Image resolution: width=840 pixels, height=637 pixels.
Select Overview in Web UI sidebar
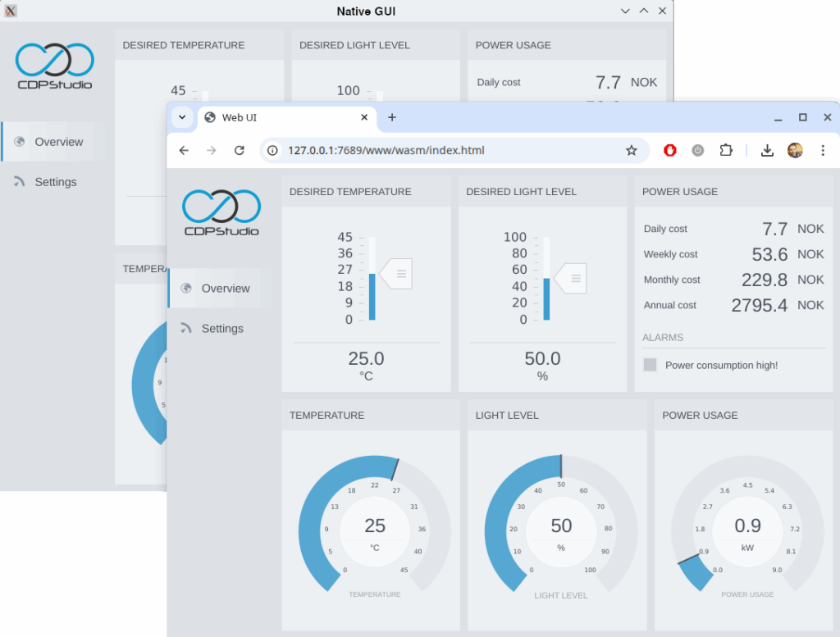225,289
